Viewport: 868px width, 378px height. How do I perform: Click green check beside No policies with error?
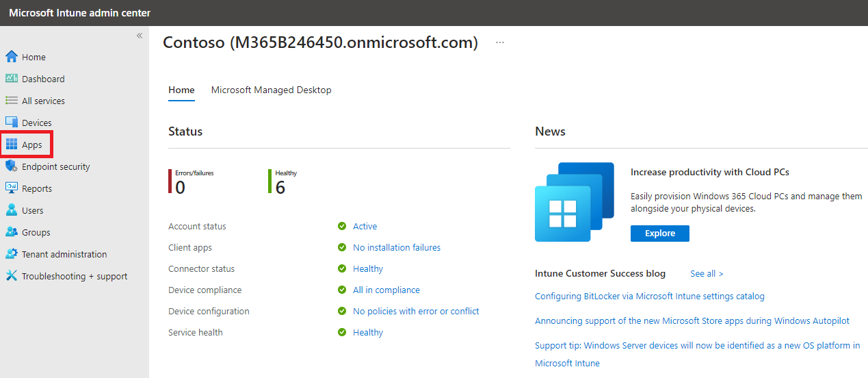click(342, 311)
